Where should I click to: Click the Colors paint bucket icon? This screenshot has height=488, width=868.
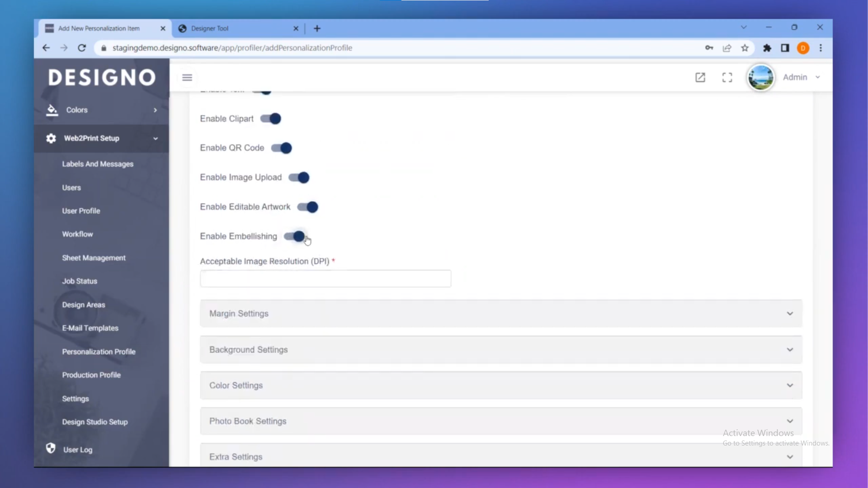pyautogui.click(x=52, y=110)
